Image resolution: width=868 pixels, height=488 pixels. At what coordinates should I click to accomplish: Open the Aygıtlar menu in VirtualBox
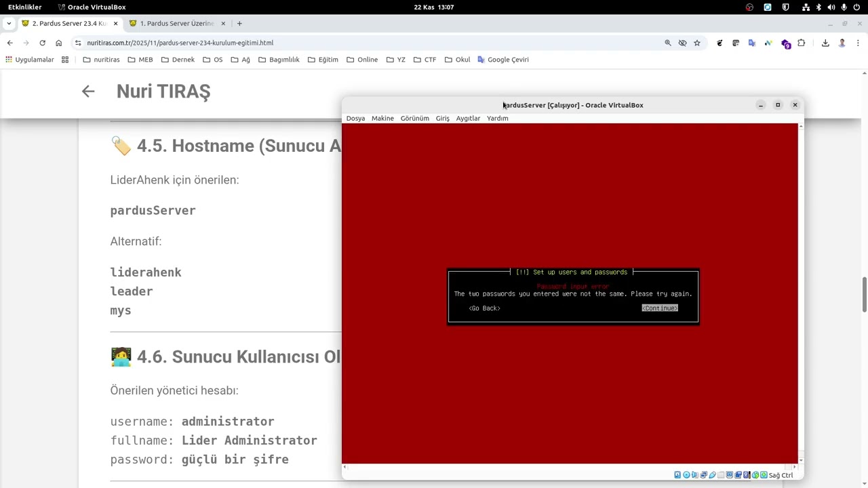[x=468, y=118]
